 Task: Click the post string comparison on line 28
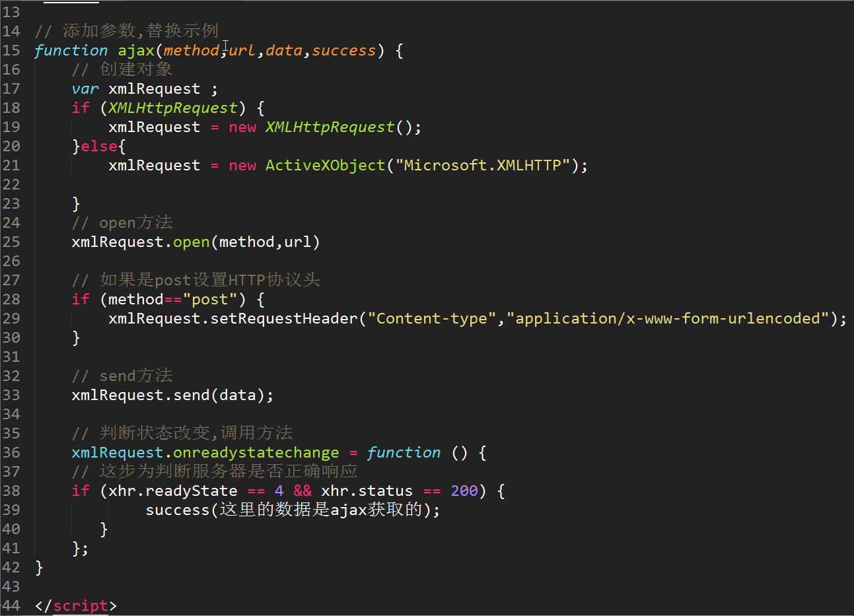(x=210, y=299)
